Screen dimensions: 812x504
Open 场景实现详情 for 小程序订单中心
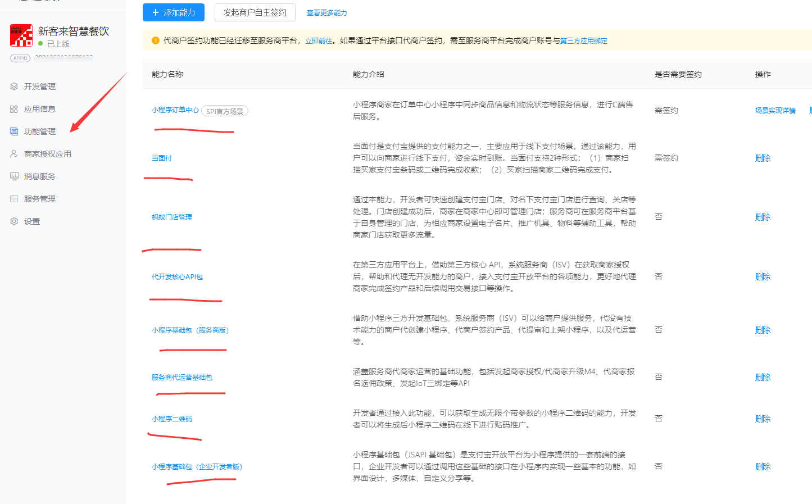(x=775, y=111)
